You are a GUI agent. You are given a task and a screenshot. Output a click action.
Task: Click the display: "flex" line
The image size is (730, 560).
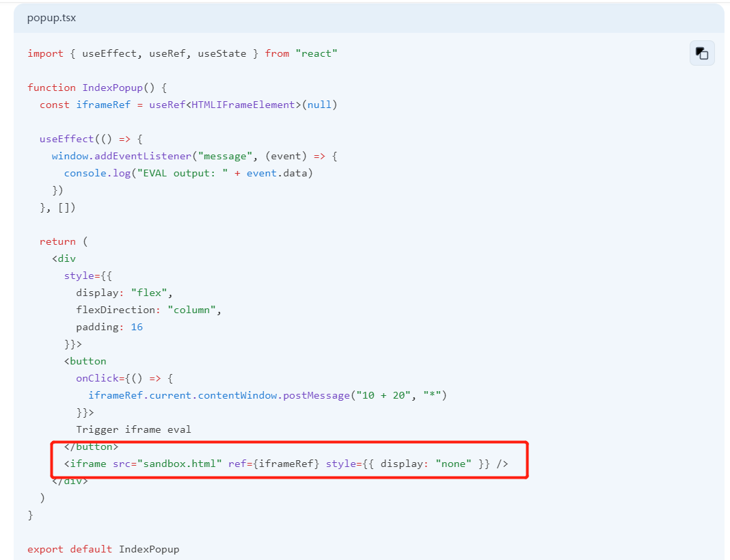click(x=124, y=293)
